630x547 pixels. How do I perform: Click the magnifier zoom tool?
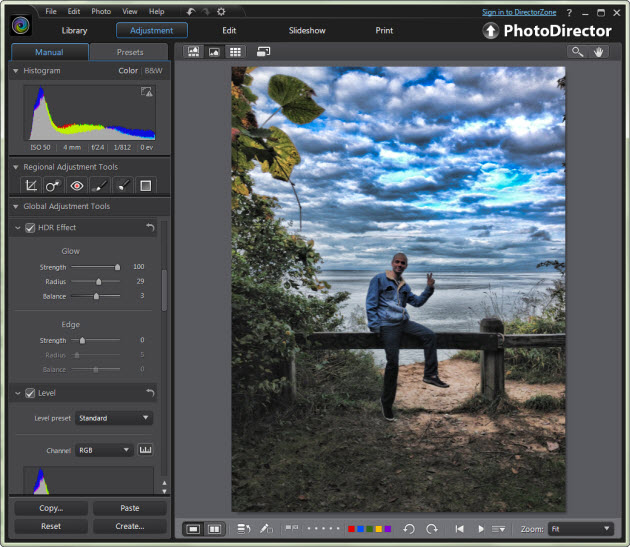(x=578, y=51)
